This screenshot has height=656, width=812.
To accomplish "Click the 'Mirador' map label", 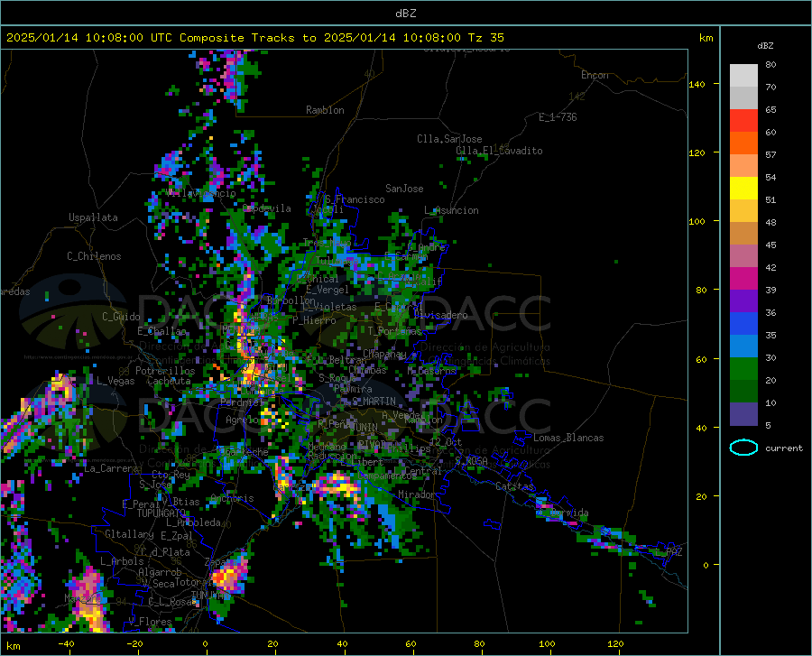I will 416,494.
